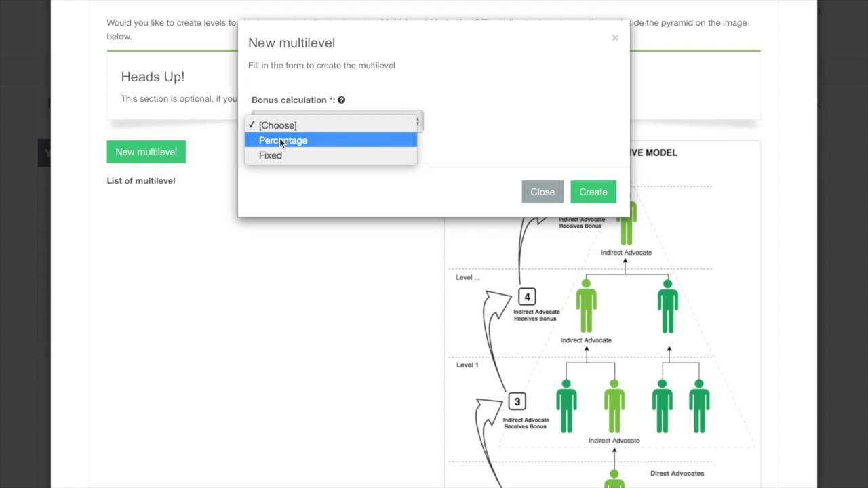
Task: Click the Create button in the dialog
Action: 593,192
